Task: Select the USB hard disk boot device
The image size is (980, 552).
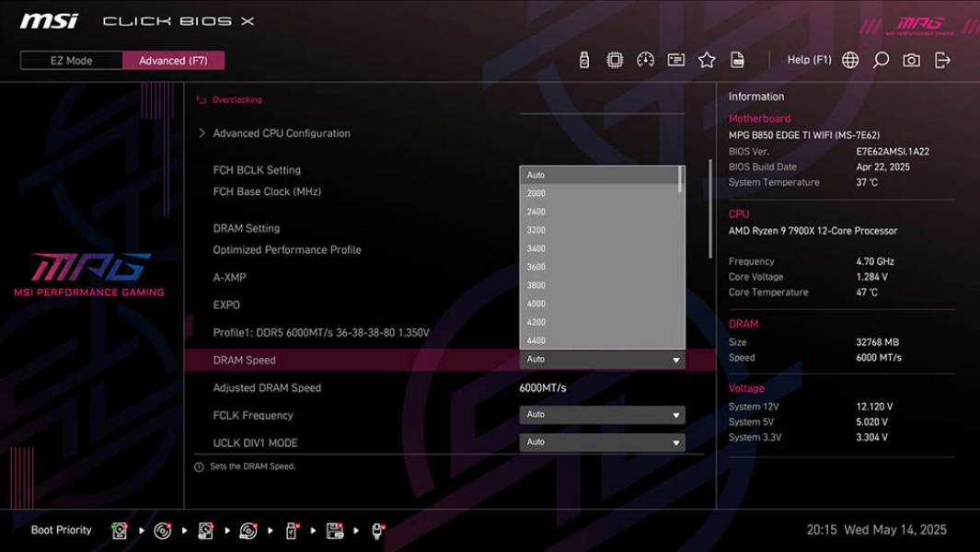Action: tap(205, 531)
